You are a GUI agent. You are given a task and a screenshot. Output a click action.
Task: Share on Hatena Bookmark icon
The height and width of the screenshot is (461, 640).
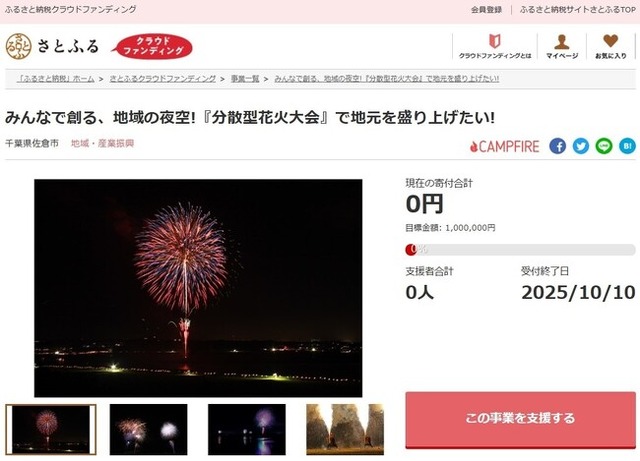click(x=627, y=146)
